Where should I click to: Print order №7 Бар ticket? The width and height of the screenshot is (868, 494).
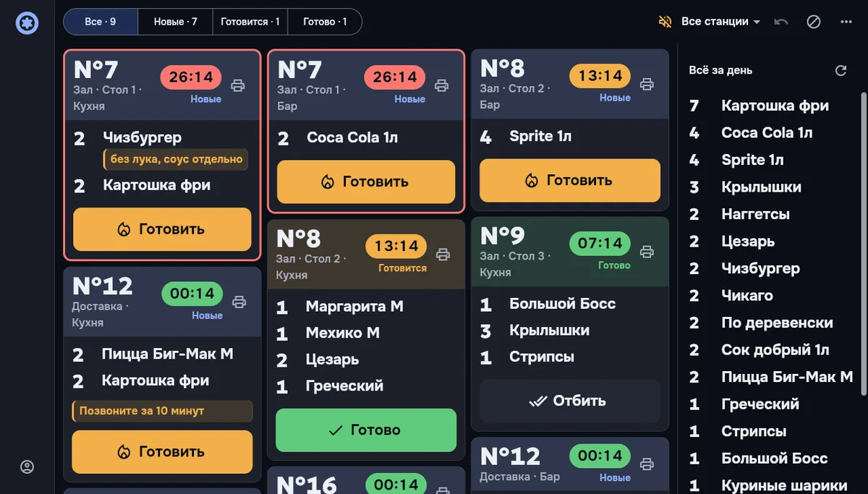point(442,85)
